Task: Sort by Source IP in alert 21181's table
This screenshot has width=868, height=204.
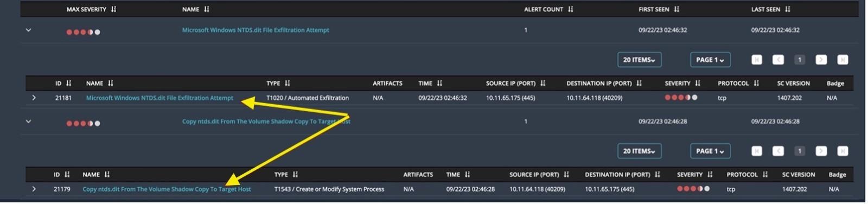Action: pyautogui.click(x=543, y=83)
